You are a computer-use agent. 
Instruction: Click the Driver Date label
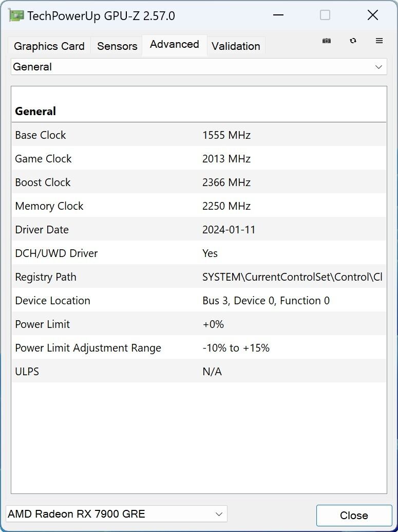coord(42,230)
